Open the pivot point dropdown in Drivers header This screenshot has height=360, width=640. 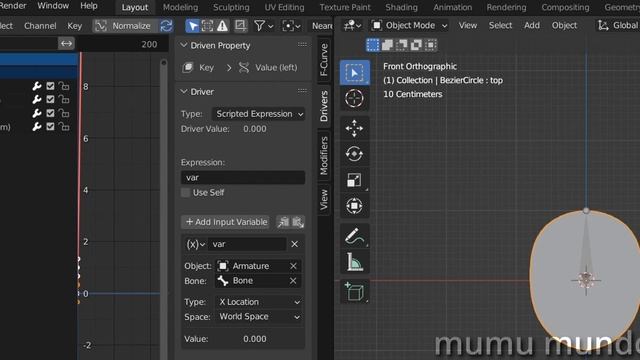(x=291, y=26)
